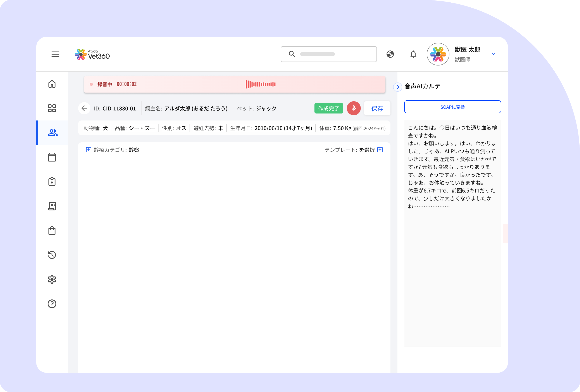Image resolution: width=580 pixels, height=392 pixels.
Task: Click the 作成完了 button
Action: pyautogui.click(x=329, y=108)
